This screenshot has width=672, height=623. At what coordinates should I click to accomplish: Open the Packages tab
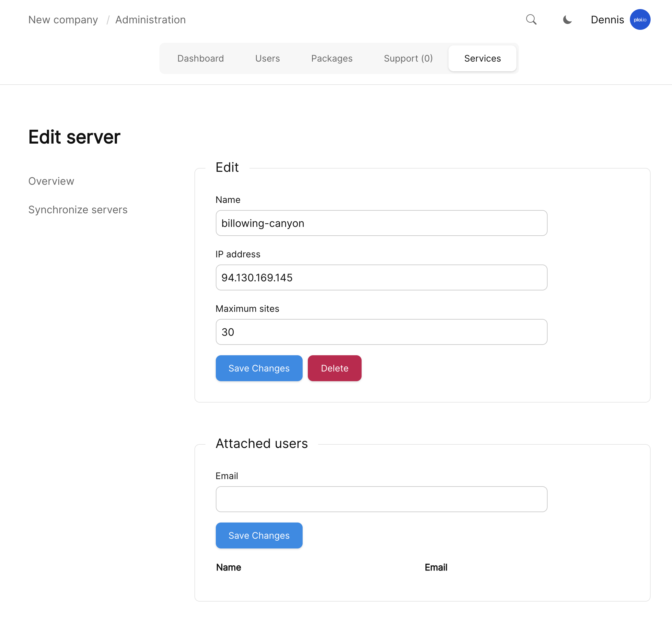coord(331,58)
